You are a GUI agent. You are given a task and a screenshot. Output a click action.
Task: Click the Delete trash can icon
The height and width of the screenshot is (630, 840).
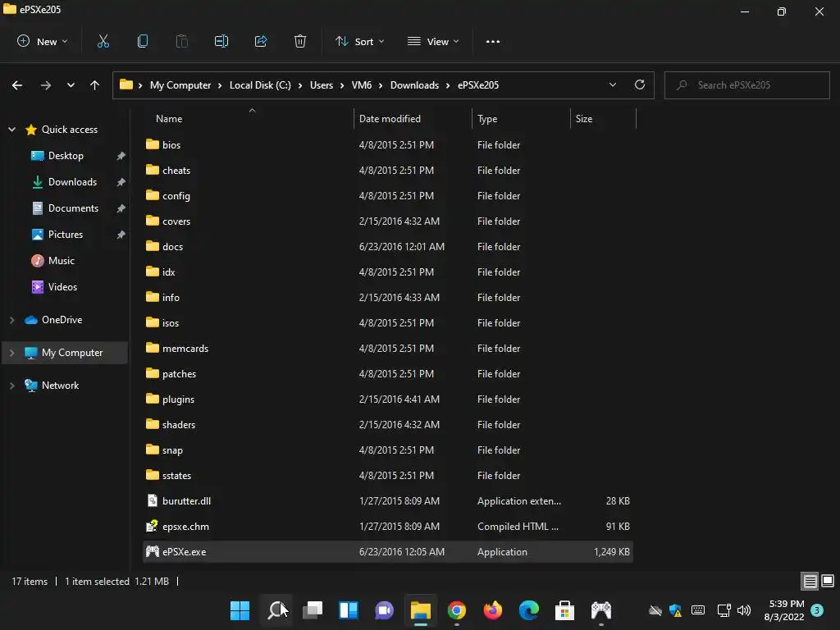coord(300,41)
